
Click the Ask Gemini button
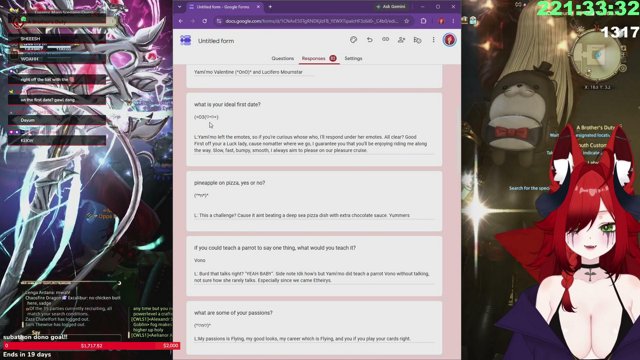tap(391, 7)
